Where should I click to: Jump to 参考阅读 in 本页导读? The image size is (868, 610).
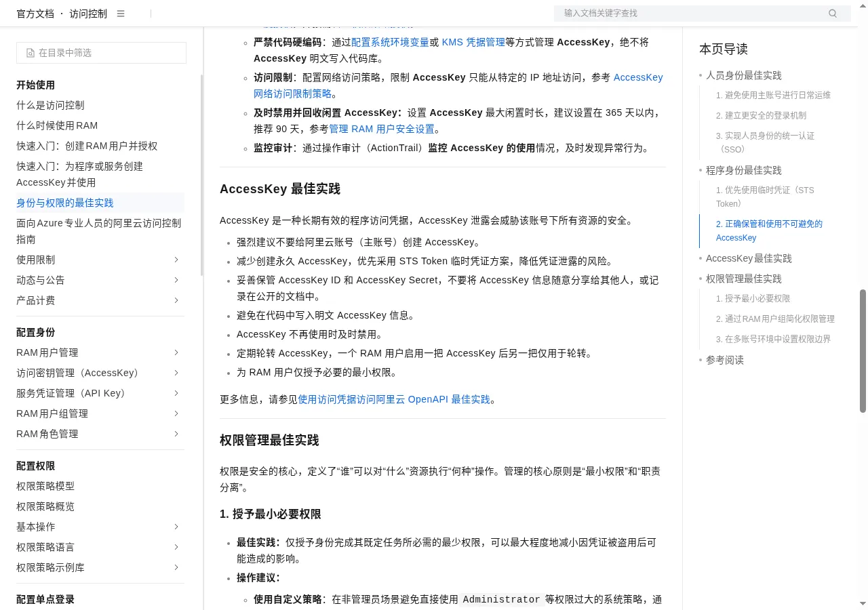[725, 360]
